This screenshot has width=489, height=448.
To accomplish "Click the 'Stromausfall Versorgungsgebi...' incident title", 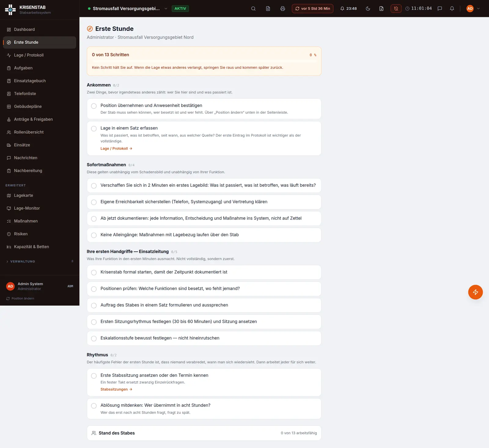I will coord(126,9).
